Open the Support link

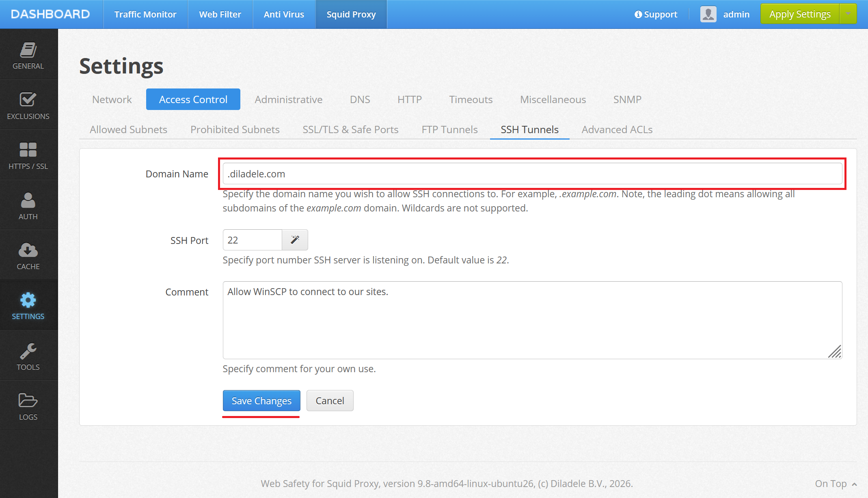point(656,14)
